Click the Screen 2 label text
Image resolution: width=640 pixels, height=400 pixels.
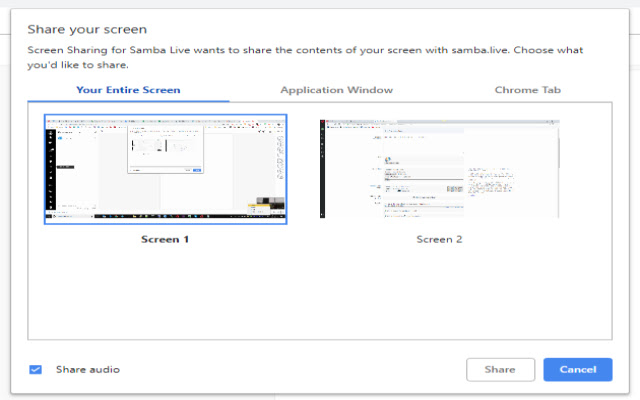point(439,239)
